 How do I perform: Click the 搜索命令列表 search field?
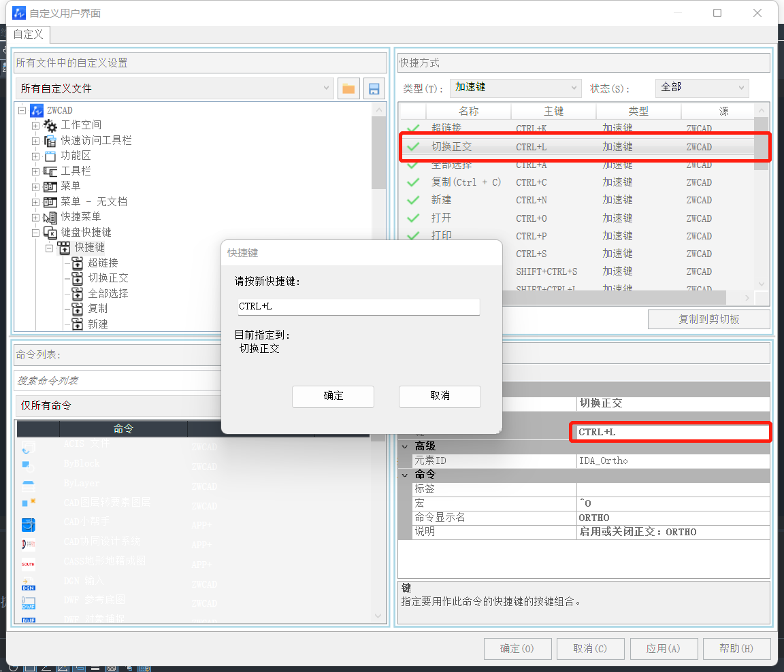pyautogui.click(x=118, y=381)
